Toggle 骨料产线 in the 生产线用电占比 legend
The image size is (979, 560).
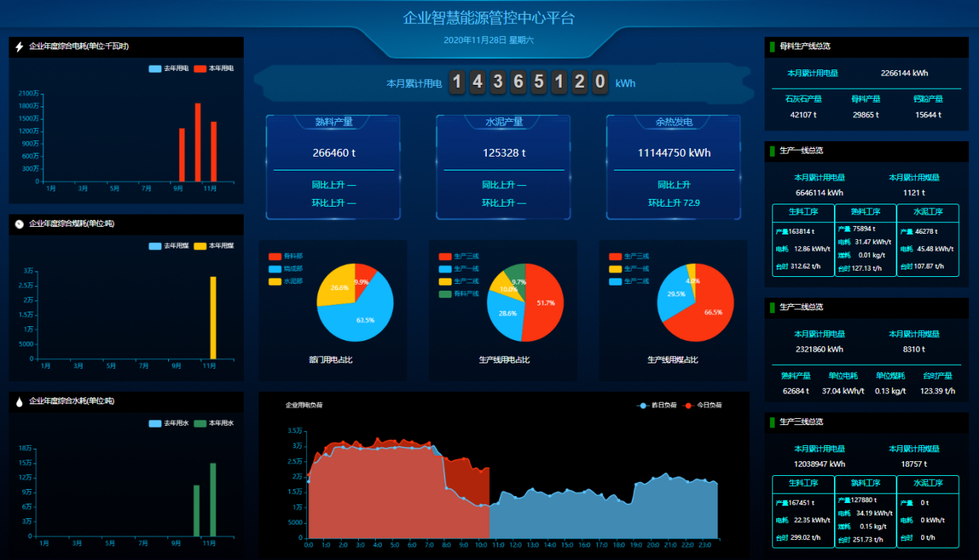(459, 294)
